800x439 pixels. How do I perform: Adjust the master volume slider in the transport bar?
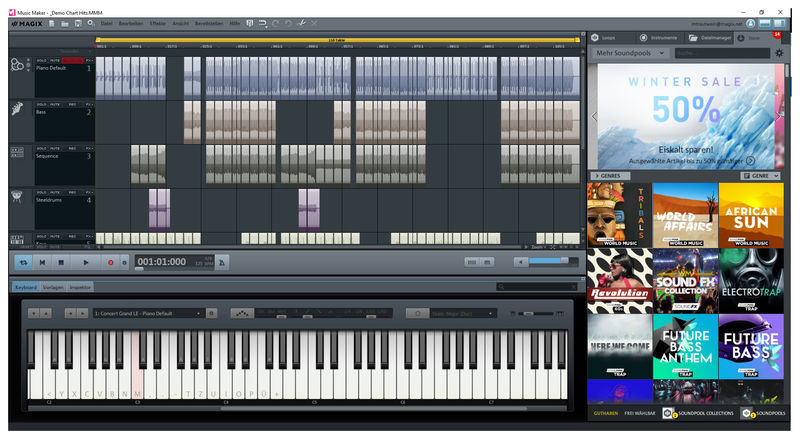tap(554, 261)
